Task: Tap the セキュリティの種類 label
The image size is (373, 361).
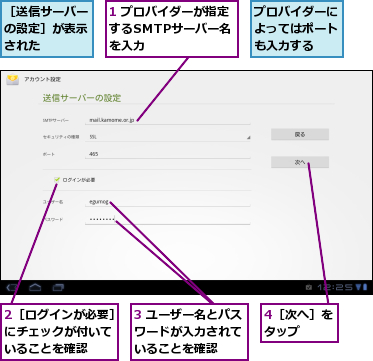Action: pyautogui.click(x=61, y=137)
